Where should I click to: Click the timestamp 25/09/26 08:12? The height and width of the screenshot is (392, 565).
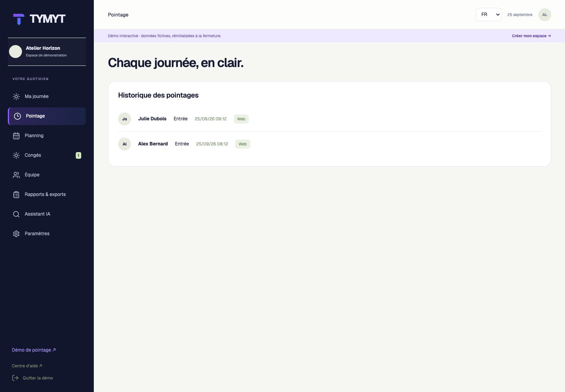[x=212, y=144]
